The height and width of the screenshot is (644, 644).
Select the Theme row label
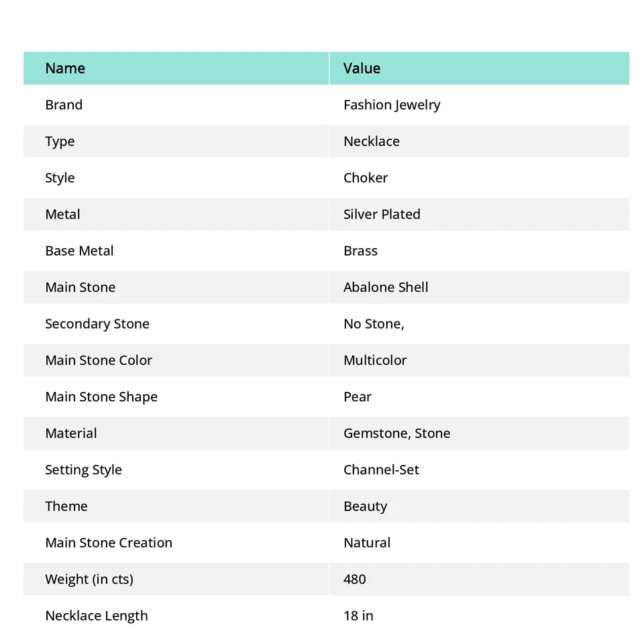tap(66, 506)
